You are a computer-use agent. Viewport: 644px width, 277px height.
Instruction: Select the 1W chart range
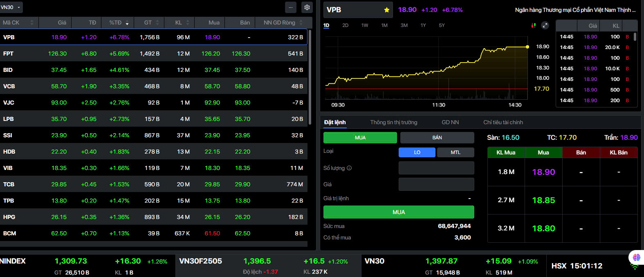[365, 25]
